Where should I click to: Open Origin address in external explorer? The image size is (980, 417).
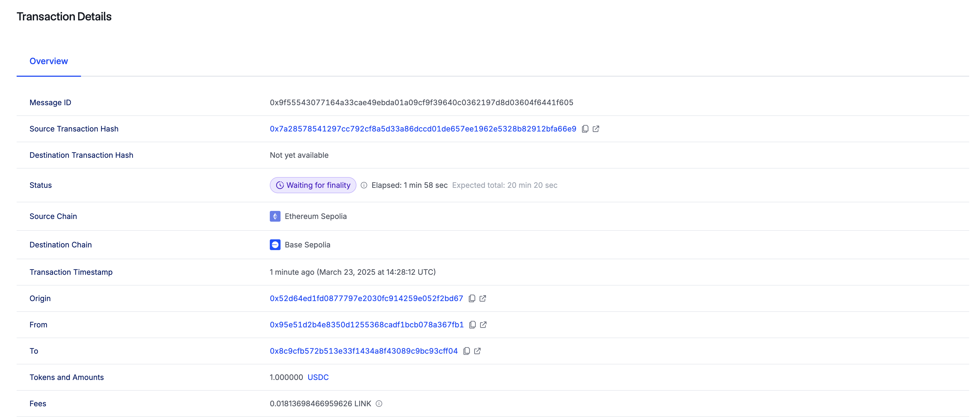click(x=483, y=299)
